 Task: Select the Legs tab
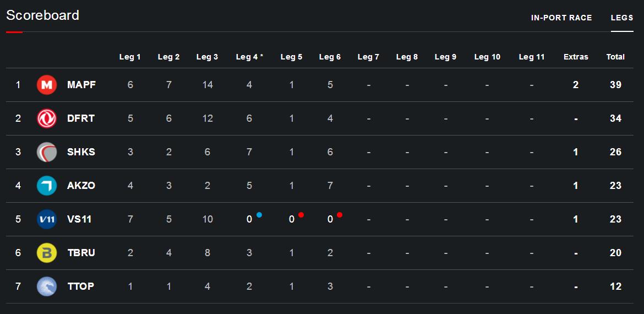click(x=622, y=18)
